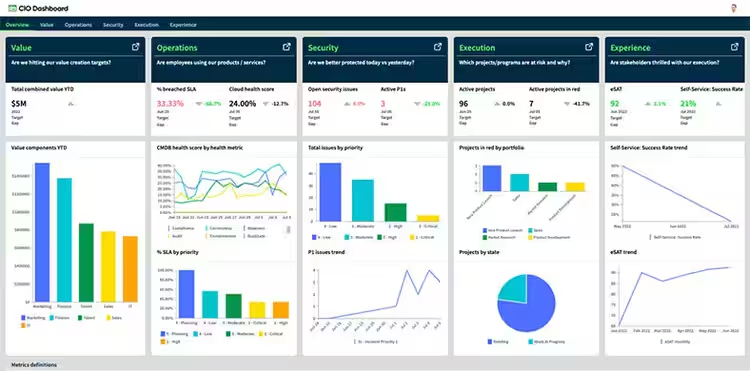
Task: Open the user profile avatar
Action: [x=734, y=8]
